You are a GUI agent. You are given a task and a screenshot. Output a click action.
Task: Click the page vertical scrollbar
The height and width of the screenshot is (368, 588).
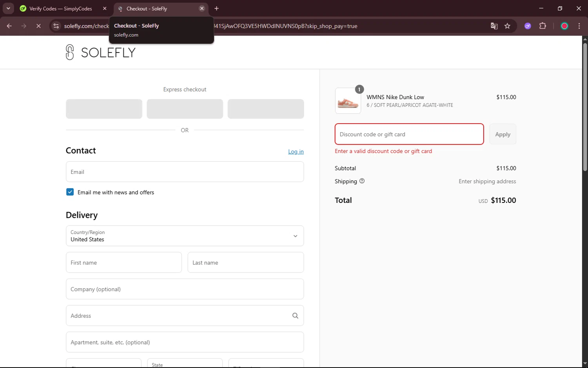coord(585,107)
